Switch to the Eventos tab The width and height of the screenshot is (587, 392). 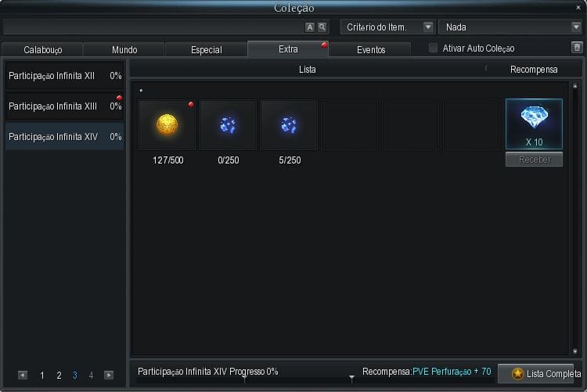click(x=371, y=50)
